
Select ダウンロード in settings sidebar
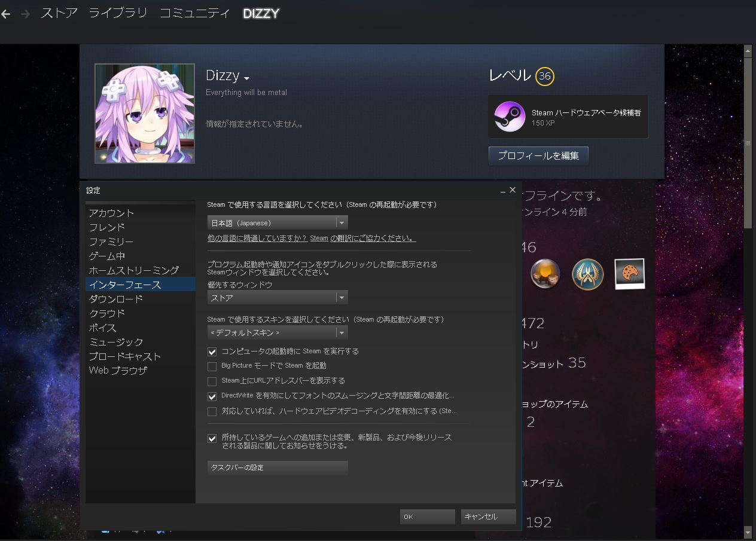click(x=141, y=299)
